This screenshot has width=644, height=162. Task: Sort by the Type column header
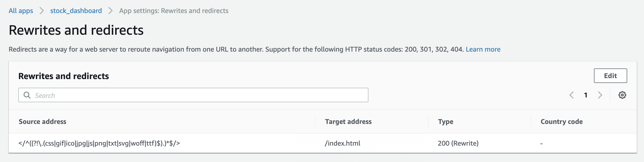pos(445,122)
